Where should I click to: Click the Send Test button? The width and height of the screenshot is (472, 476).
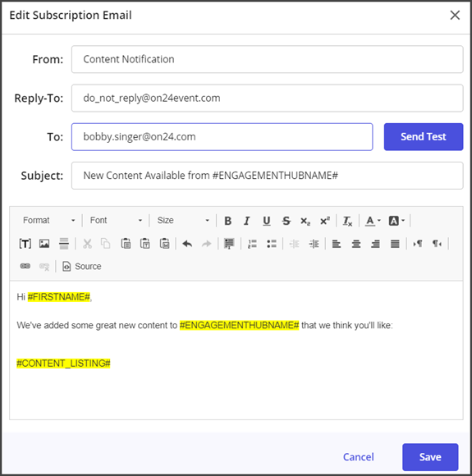(x=424, y=136)
